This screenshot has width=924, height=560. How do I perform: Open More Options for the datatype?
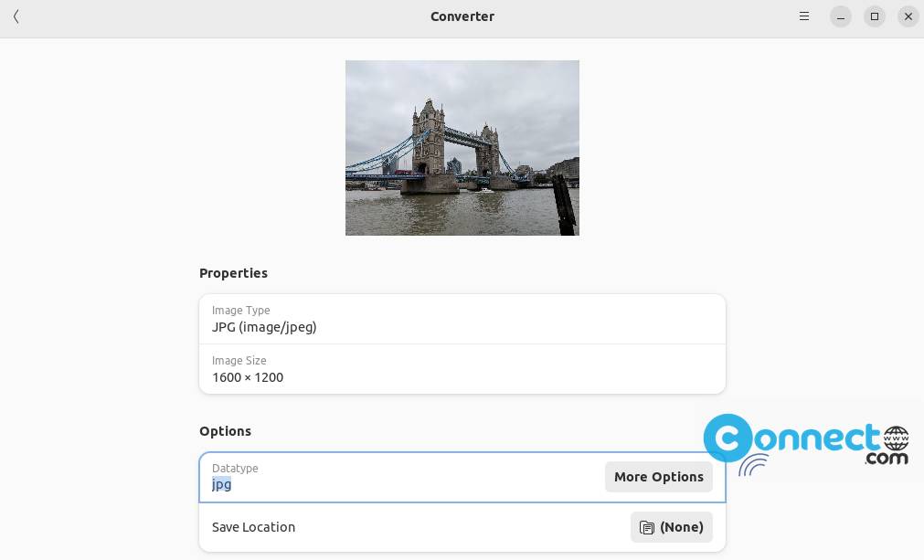tap(658, 477)
